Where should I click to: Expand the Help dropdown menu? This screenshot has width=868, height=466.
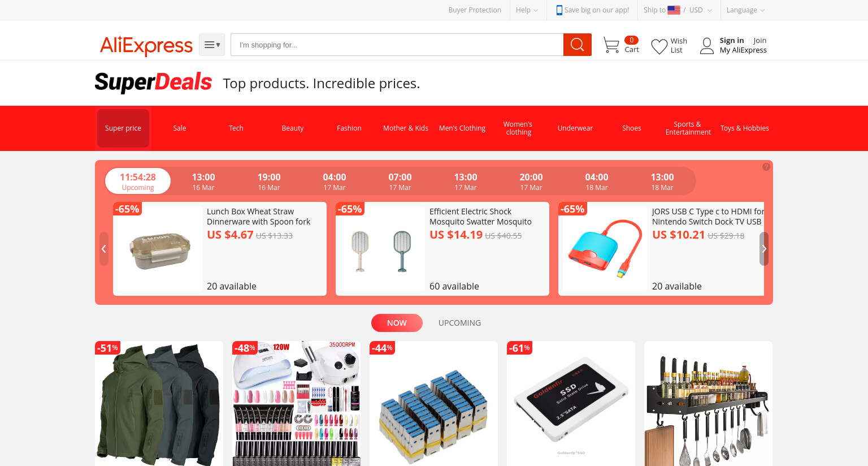[x=527, y=10]
